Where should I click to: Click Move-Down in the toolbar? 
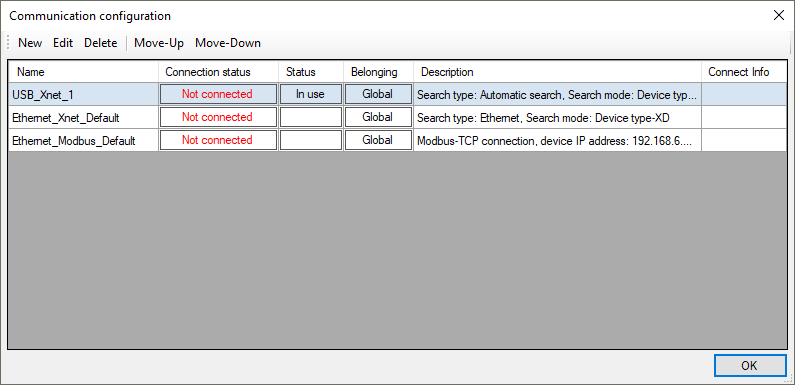coord(228,43)
